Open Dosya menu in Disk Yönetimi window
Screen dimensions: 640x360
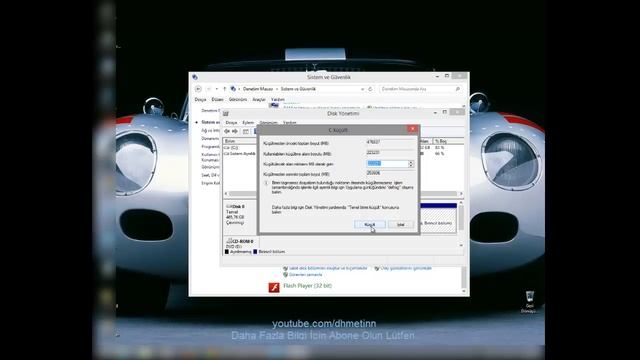pyautogui.click(x=231, y=122)
